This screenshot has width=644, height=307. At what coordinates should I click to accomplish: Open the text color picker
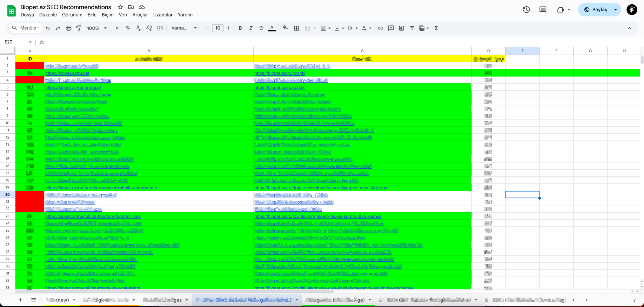tap(272, 28)
